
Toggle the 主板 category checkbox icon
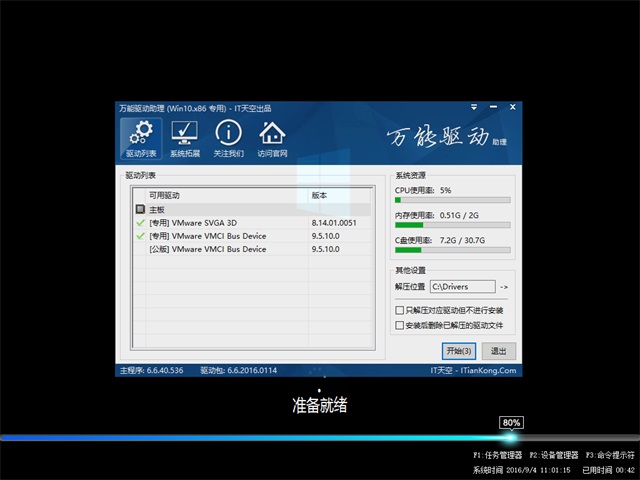point(140,210)
